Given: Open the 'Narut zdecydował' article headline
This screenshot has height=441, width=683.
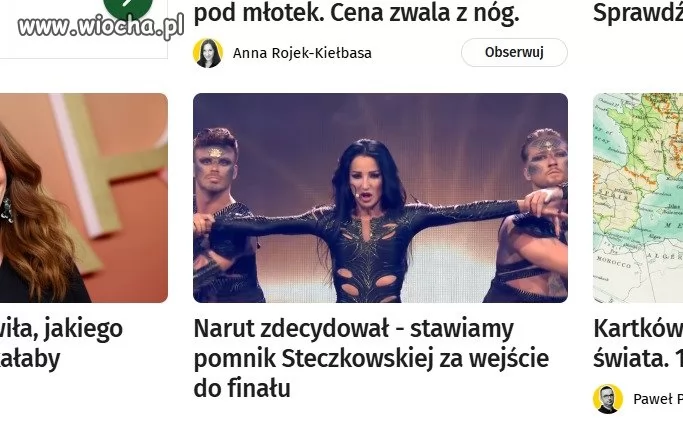Looking at the screenshot, I should pyautogui.click(x=371, y=358).
